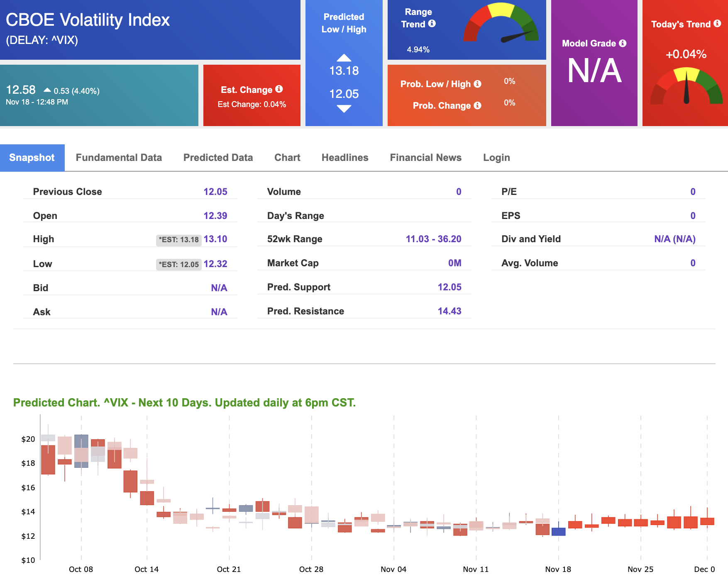The image size is (728, 579).
Task: Click the Est. Change info icon
Action: point(279,89)
